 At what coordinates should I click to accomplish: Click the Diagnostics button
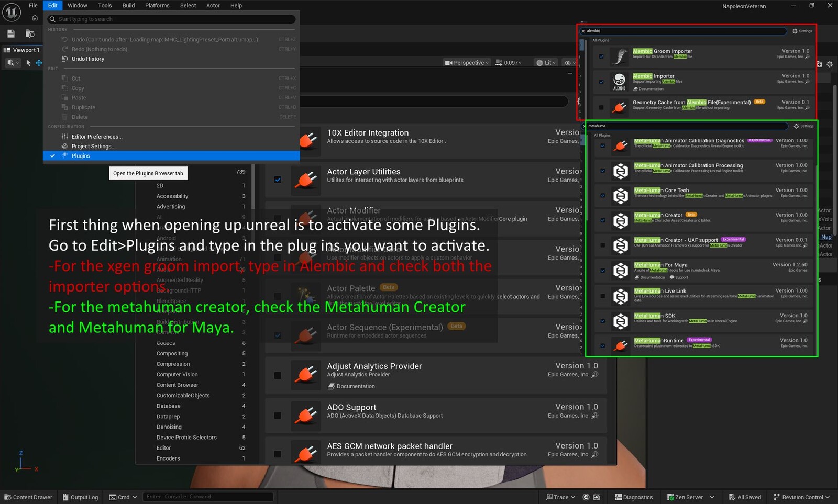click(x=634, y=497)
